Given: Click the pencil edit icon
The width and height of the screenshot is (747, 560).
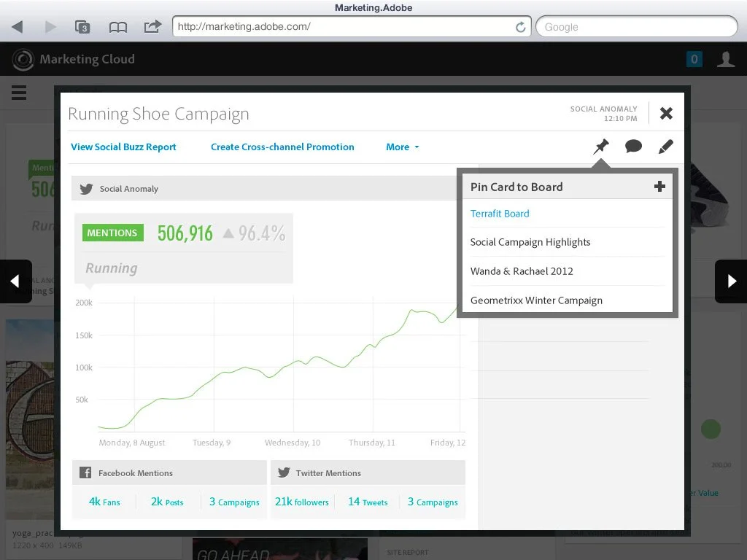Looking at the screenshot, I should tap(665, 147).
